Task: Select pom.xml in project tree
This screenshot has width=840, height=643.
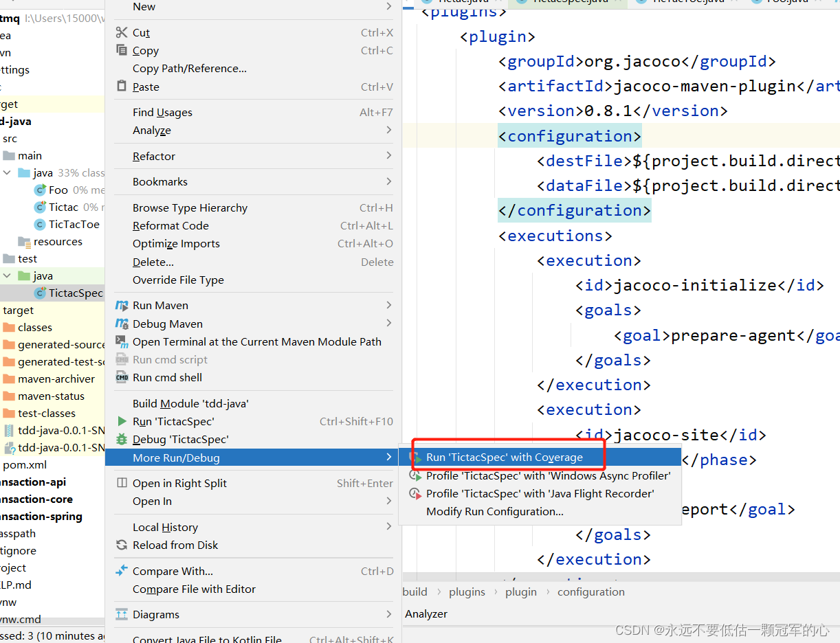Action: coord(25,464)
